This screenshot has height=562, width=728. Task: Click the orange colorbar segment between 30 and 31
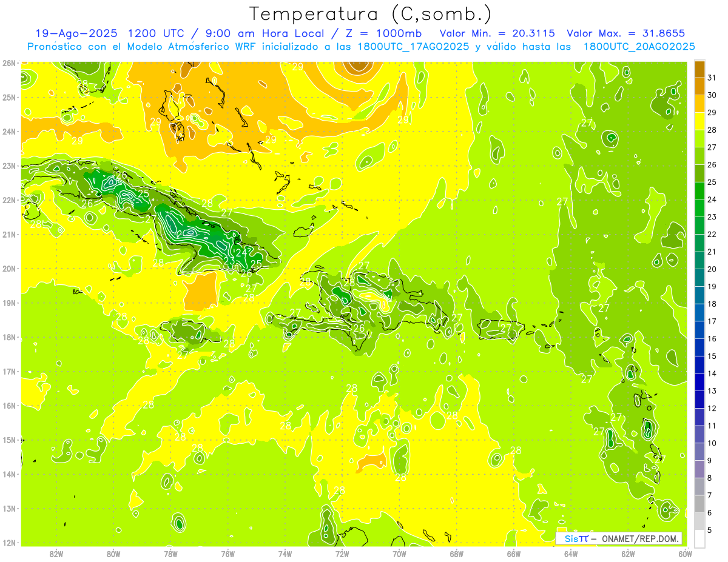coord(699,86)
